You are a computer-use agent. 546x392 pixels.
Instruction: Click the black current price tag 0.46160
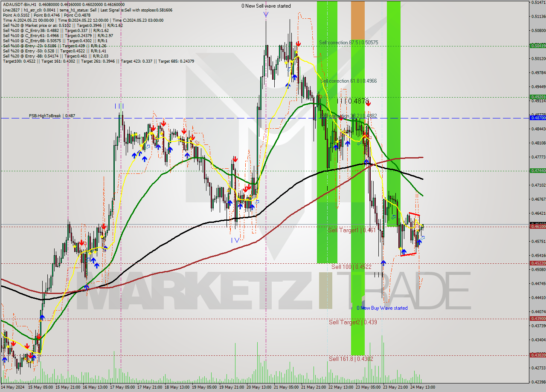pos(537,223)
